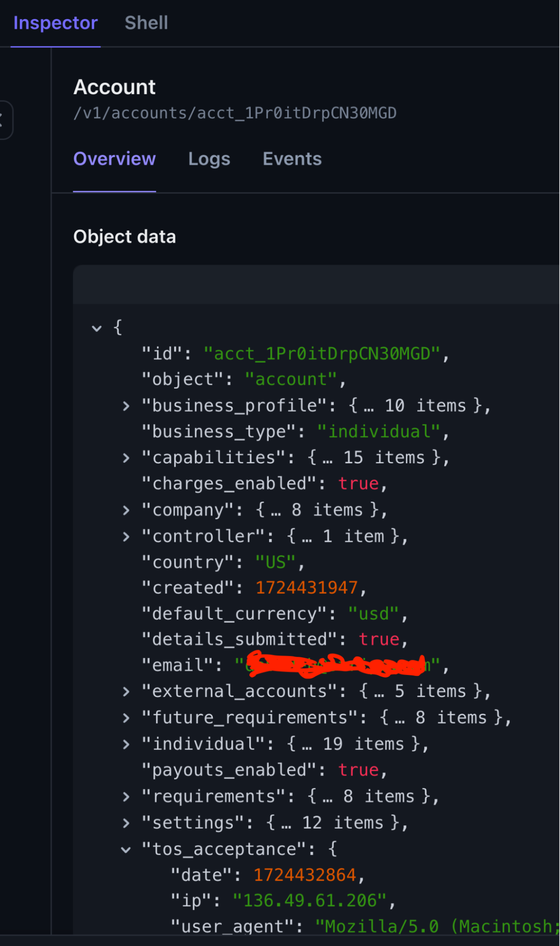
Task: Expand the individual object with 19 items
Action: 126,744
